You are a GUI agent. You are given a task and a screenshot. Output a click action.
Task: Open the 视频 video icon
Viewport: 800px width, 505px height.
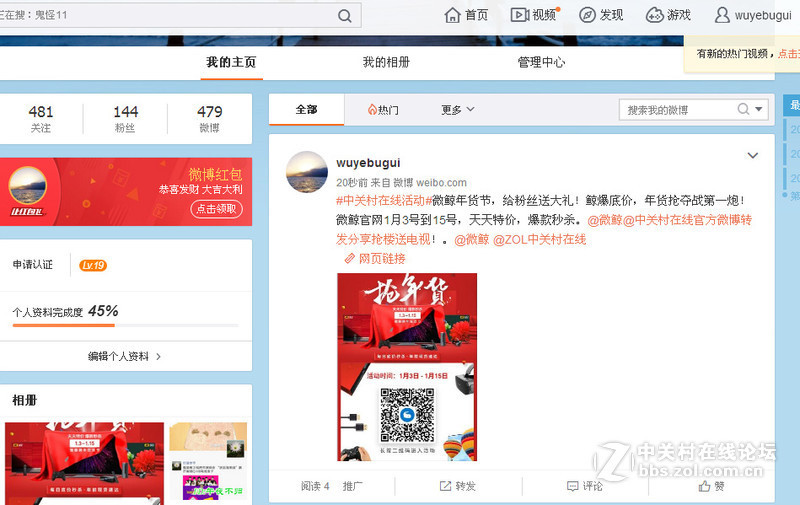pos(519,15)
